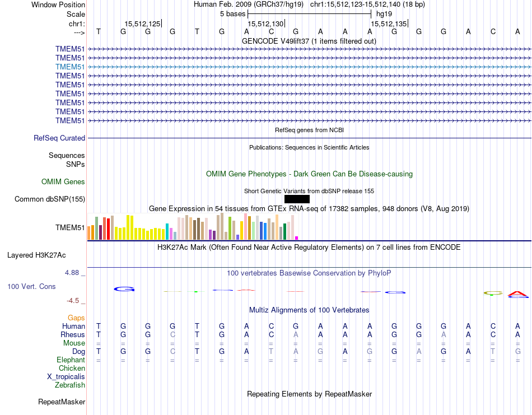Click the Chicken alignment row label
532x415 pixels.
coord(72,368)
